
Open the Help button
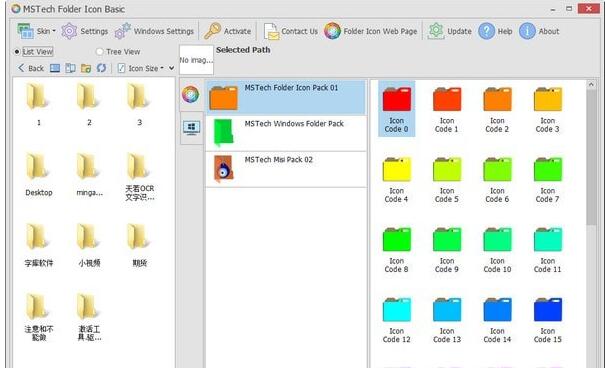[495, 31]
